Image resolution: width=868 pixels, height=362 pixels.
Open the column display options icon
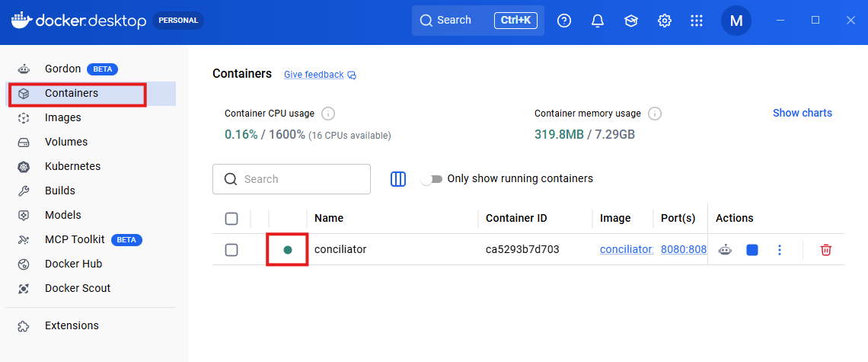click(x=398, y=179)
